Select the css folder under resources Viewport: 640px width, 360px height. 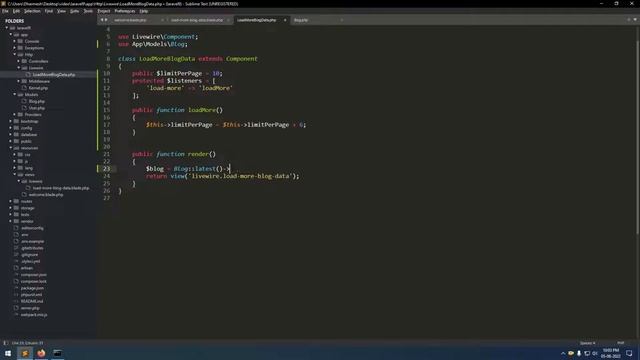click(x=27, y=155)
